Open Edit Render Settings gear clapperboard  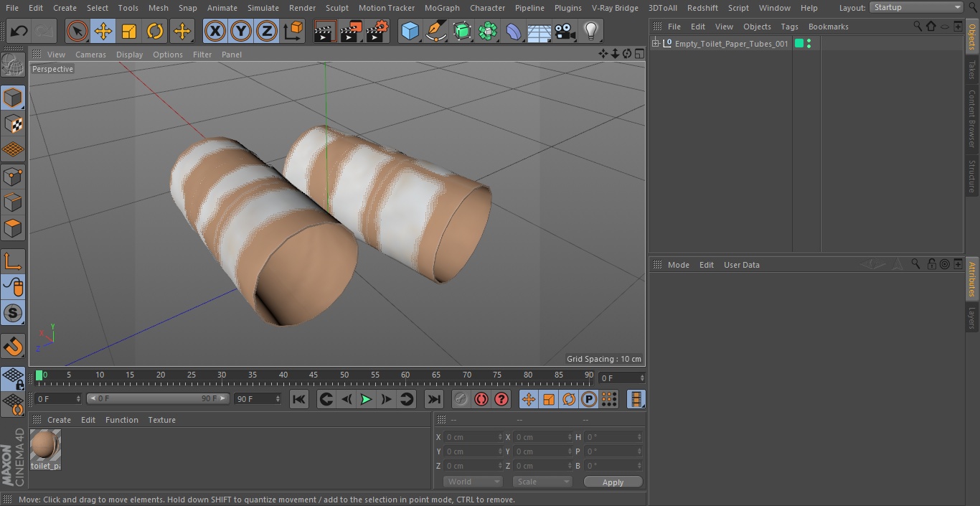[378, 31]
